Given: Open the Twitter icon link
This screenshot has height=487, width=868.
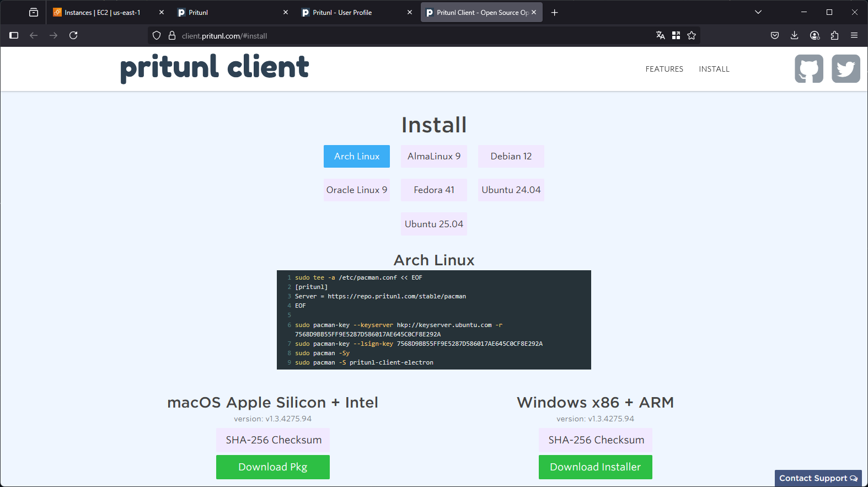Looking at the screenshot, I should (x=846, y=69).
